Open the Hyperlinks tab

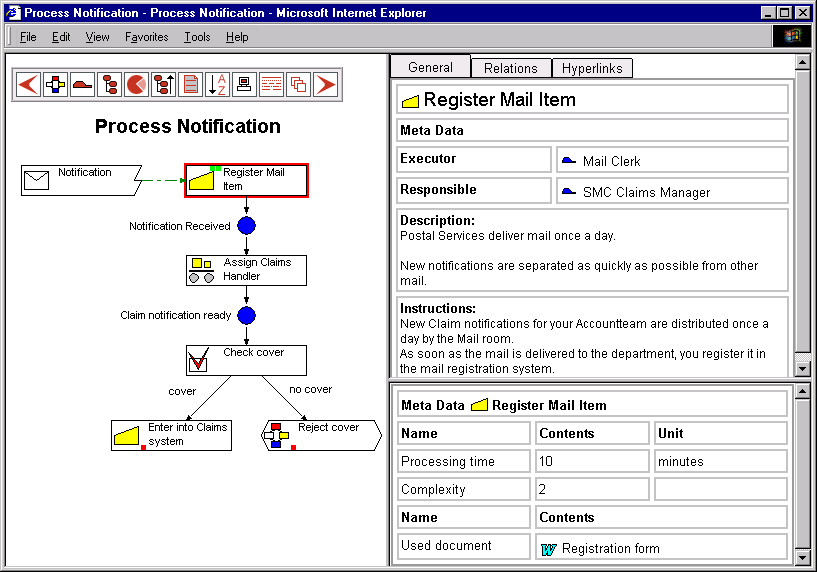pyautogui.click(x=592, y=68)
